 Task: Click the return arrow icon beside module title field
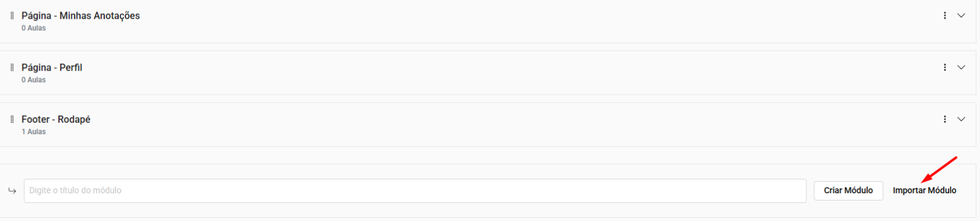pos(12,191)
